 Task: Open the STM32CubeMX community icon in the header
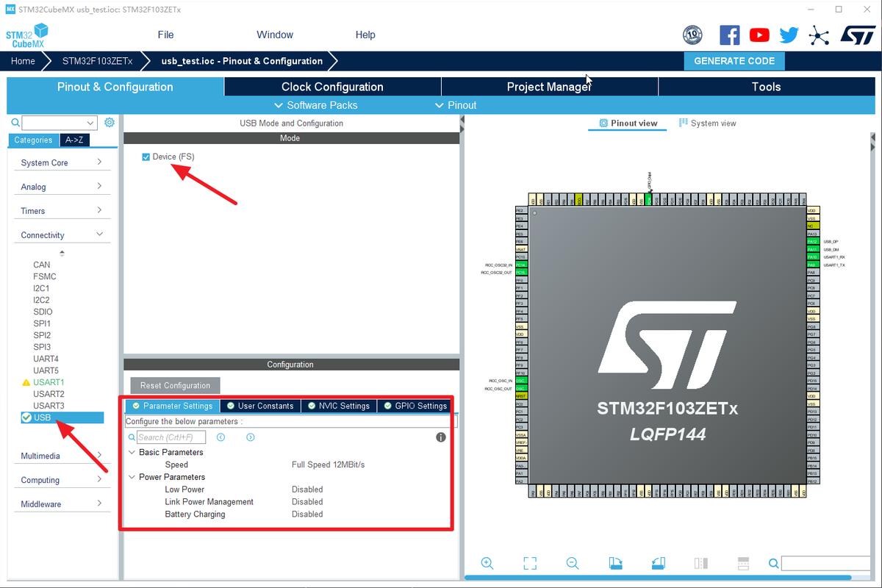point(819,35)
